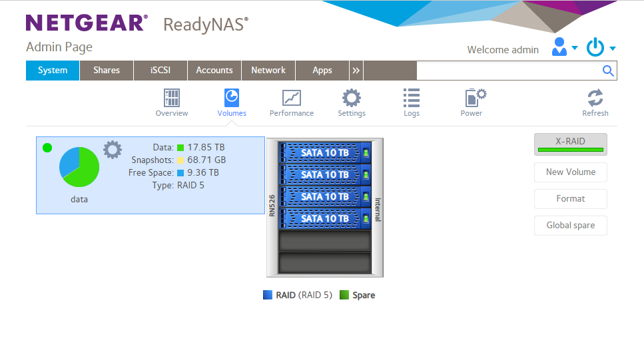The height and width of the screenshot is (364, 644).
Task: Open data volume gear settings
Action: coord(113,150)
